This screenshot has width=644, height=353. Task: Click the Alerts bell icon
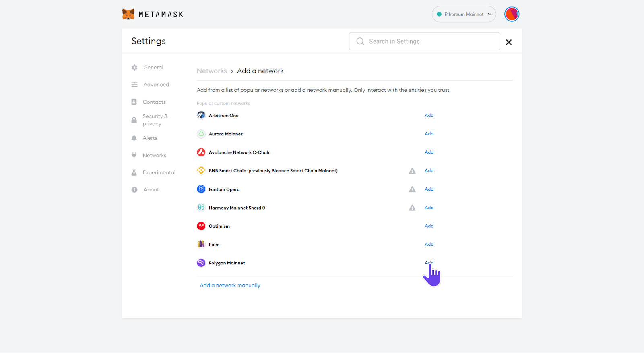(x=134, y=138)
